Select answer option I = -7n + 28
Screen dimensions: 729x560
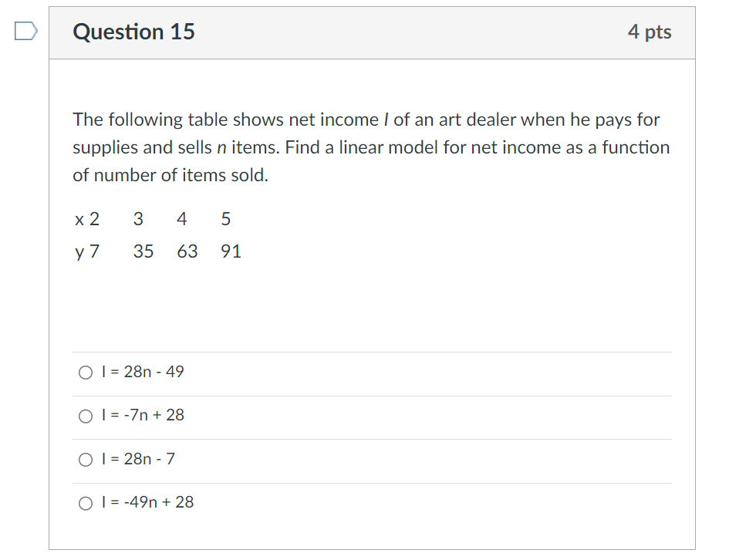tap(86, 415)
